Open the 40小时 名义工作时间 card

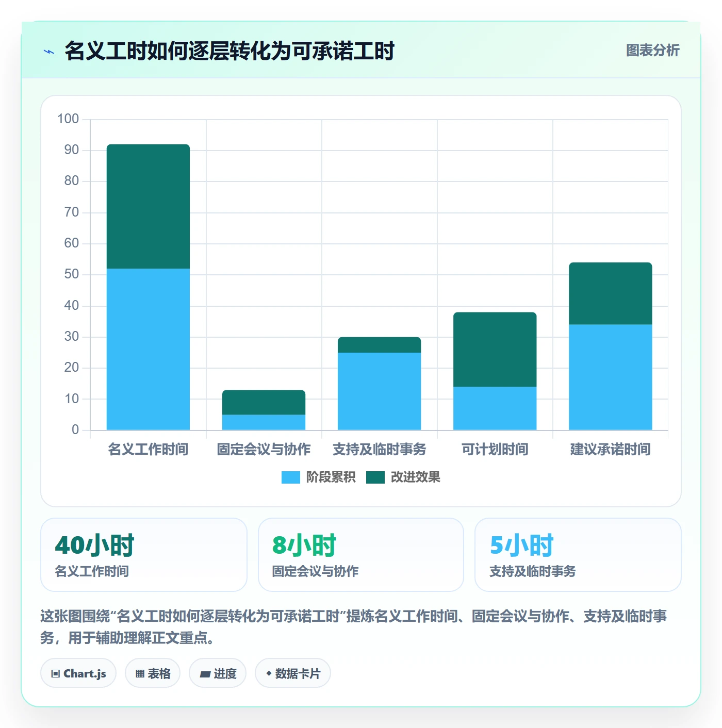(144, 555)
